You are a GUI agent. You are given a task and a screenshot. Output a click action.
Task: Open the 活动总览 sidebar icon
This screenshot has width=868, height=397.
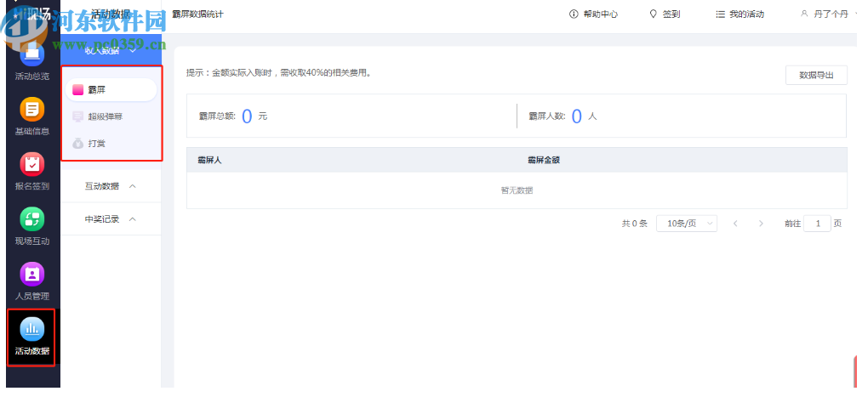(x=32, y=55)
